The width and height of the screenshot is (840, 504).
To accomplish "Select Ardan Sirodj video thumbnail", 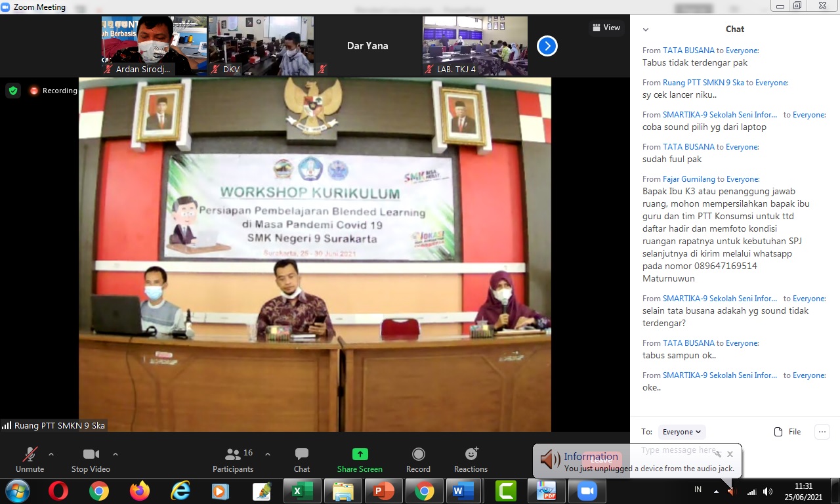I will click(154, 46).
